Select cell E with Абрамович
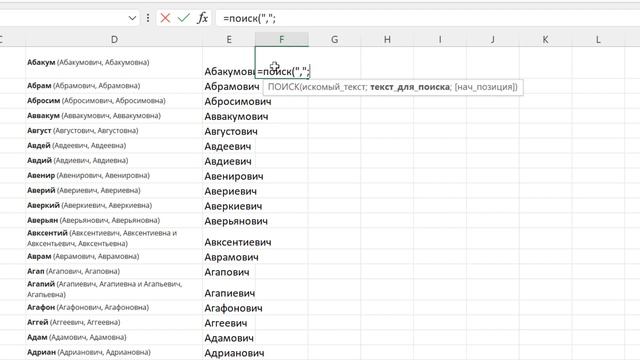This screenshot has width=640, height=360. 229,87
